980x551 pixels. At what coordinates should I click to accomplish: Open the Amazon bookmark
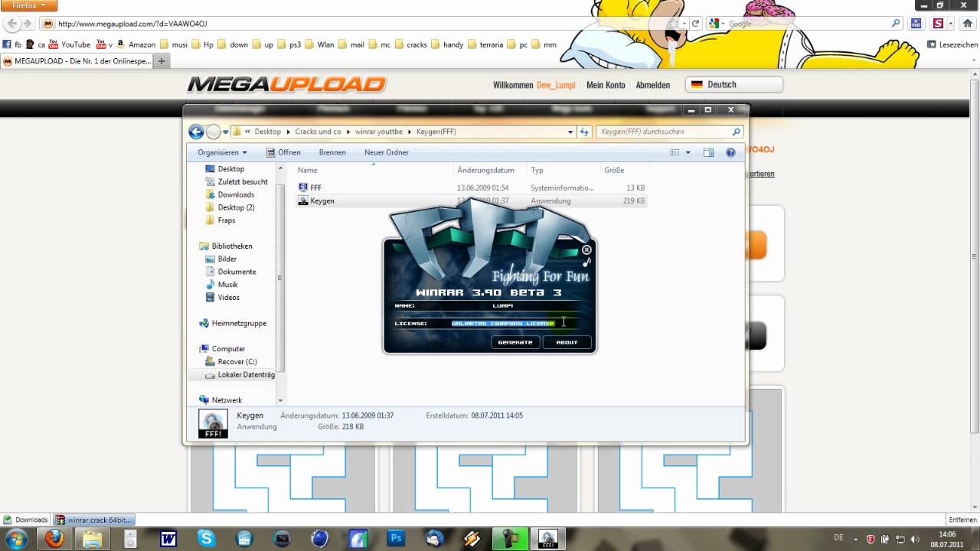pyautogui.click(x=136, y=44)
